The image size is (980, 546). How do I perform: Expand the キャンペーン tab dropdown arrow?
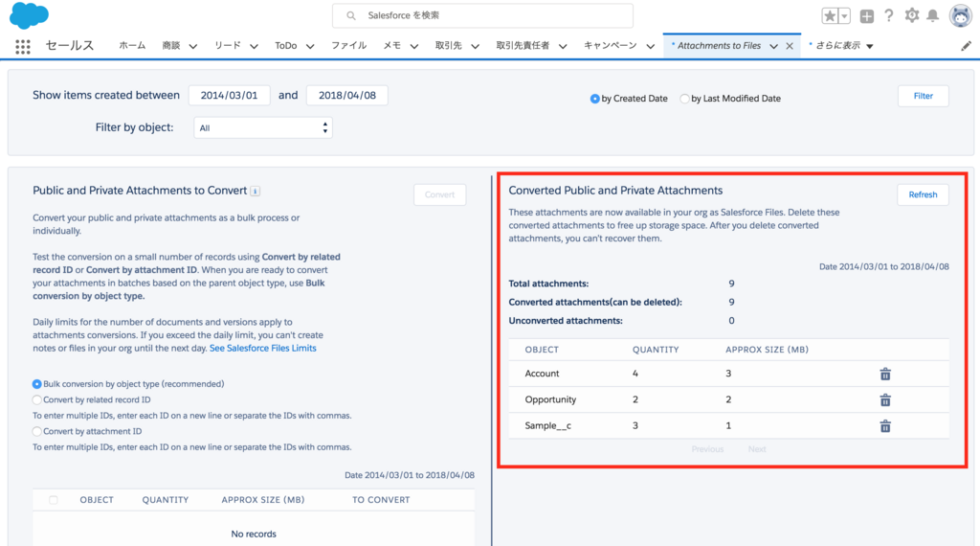(x=650, y=46)
